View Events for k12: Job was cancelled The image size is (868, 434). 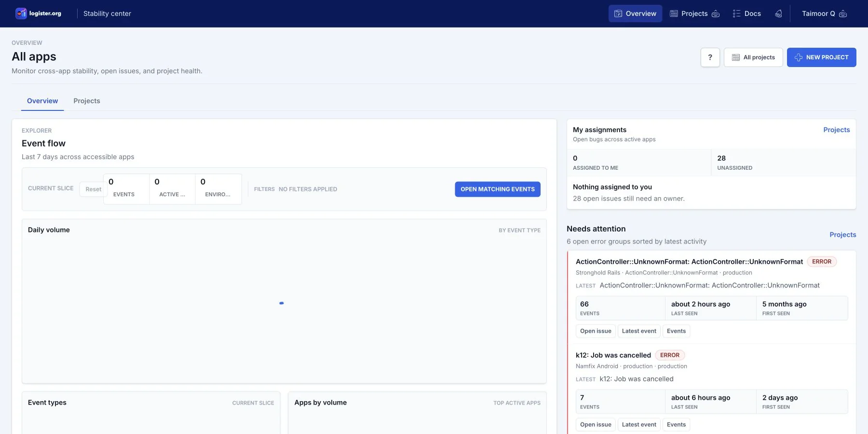click(x=676, y=424)
